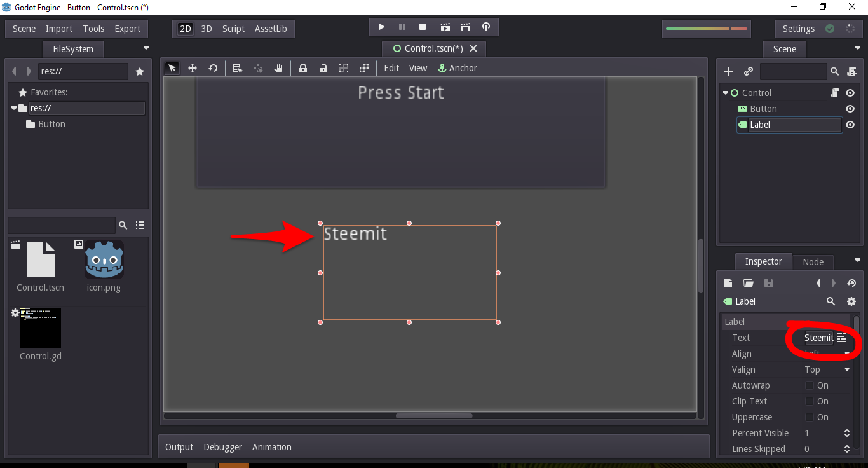Open the Tools menu
The width and height of the screenshot is (868, 468).
pyautogui.click(x=93, y=29)
